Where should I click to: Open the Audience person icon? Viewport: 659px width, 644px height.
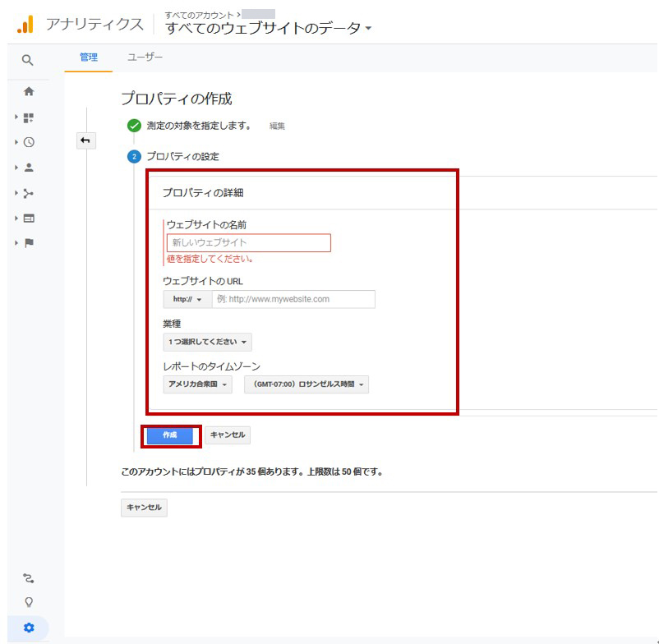[x=29, y=168]
